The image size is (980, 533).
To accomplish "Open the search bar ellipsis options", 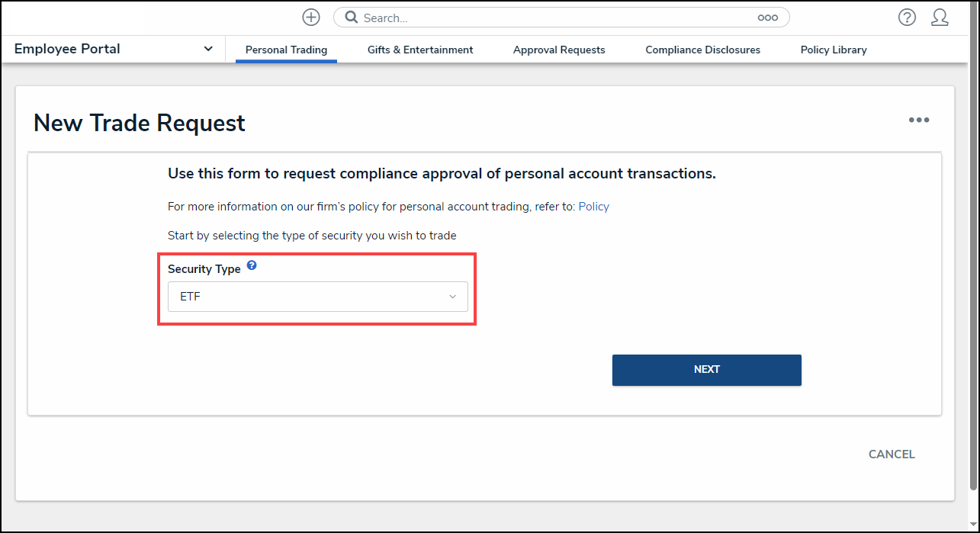I will pyautogui.click(x=767, y=18).
